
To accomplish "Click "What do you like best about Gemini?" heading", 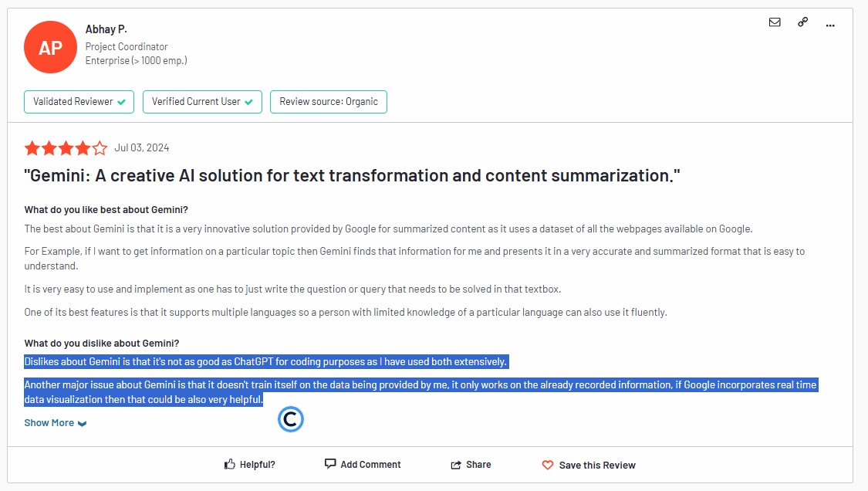I will [x=106, y=209].
